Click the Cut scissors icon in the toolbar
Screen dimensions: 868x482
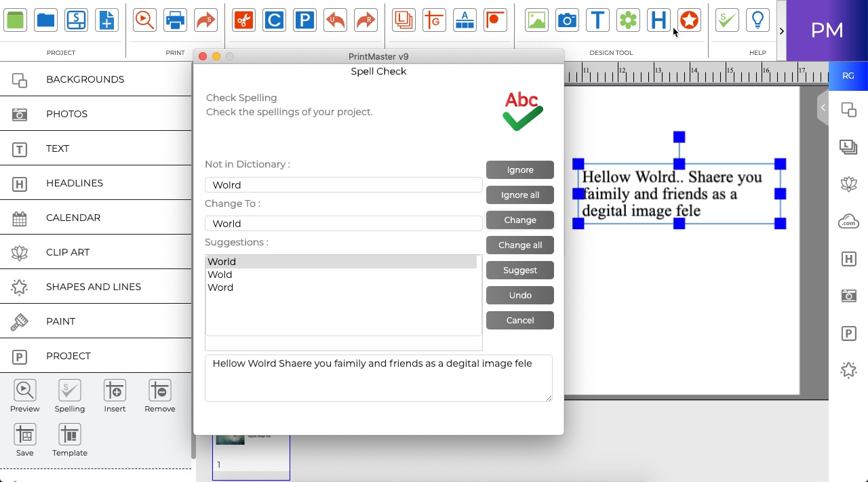[243, 20]
